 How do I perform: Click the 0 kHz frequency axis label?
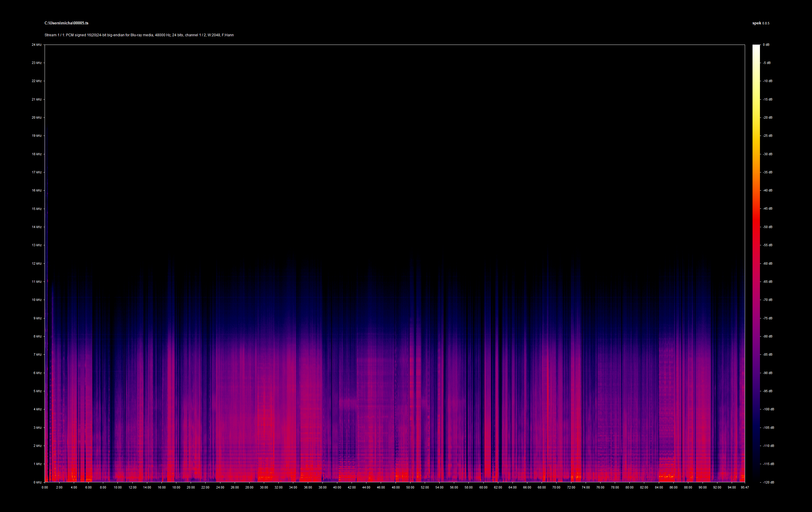pos(37,482)
